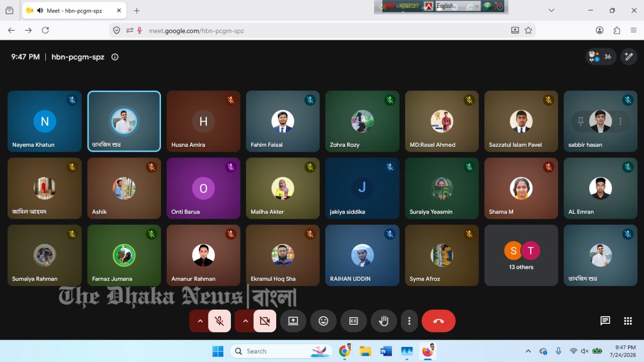The height and width of the screenshot is (362, 644).
Task: Click the Shama M name label
Action: coord(501,212)
